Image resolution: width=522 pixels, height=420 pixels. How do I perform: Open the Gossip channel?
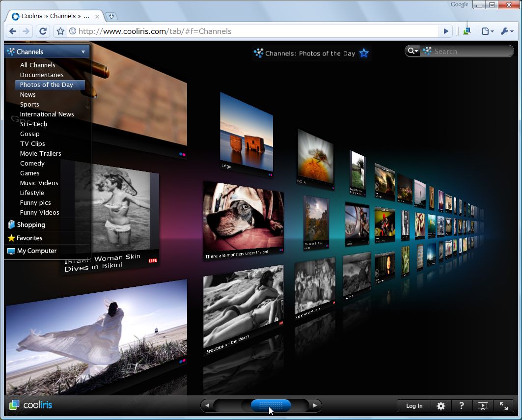[29, 134]
